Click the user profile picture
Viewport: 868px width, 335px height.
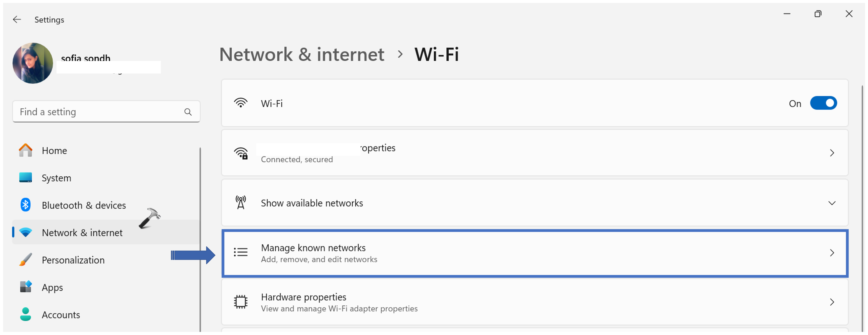click(x=33, y=63)
